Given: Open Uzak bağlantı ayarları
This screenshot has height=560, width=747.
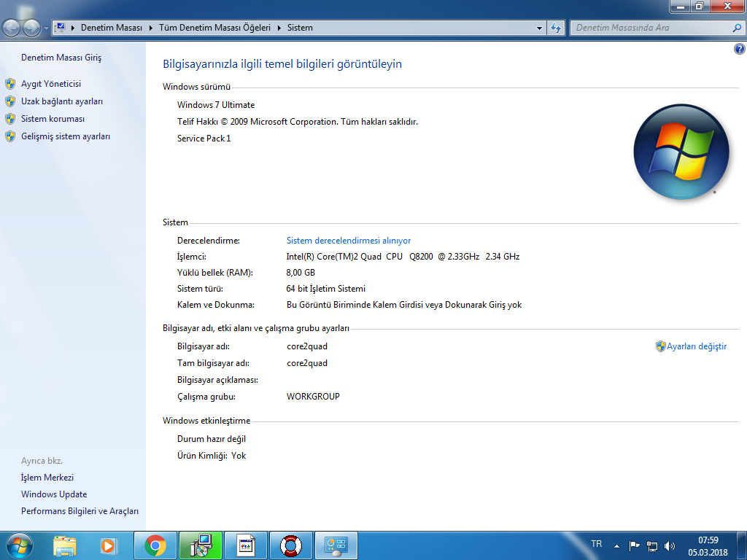Looking at the screenshot, I should [x=62, y=101].
